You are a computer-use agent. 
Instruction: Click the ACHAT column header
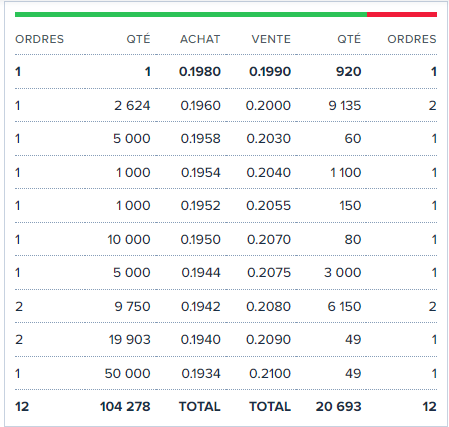(200, 39)
